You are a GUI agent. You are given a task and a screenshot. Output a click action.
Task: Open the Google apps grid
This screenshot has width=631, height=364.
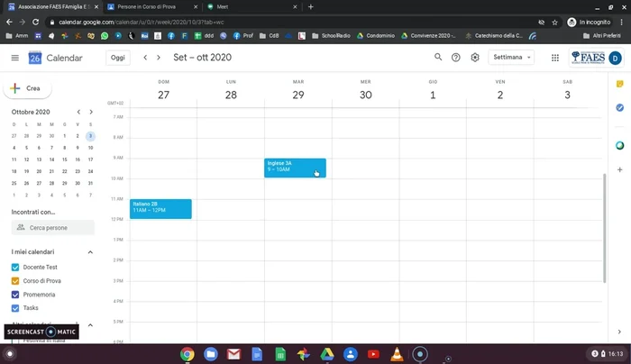tap(555, 58)
